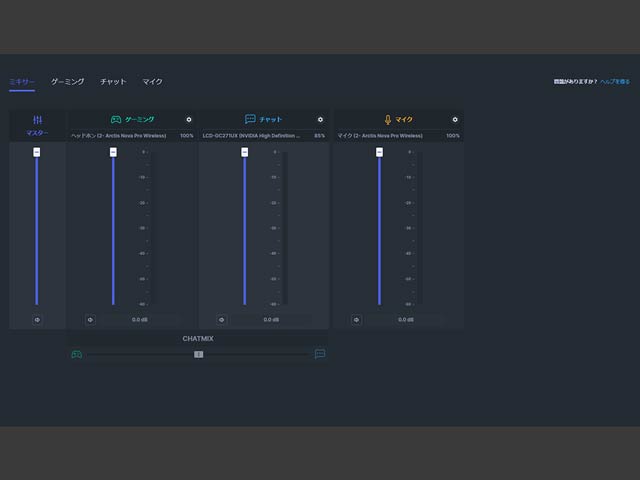640x480 pixels.
Task: Click the Master volume slider handle
Action: tap(37, 152)
